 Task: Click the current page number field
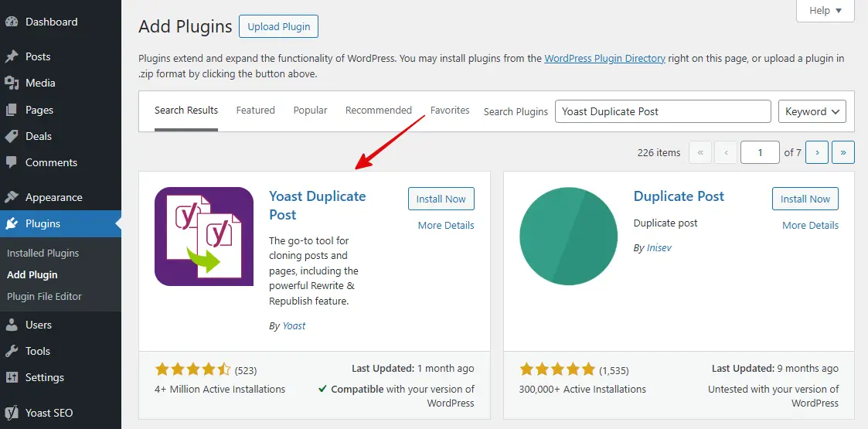760,152
